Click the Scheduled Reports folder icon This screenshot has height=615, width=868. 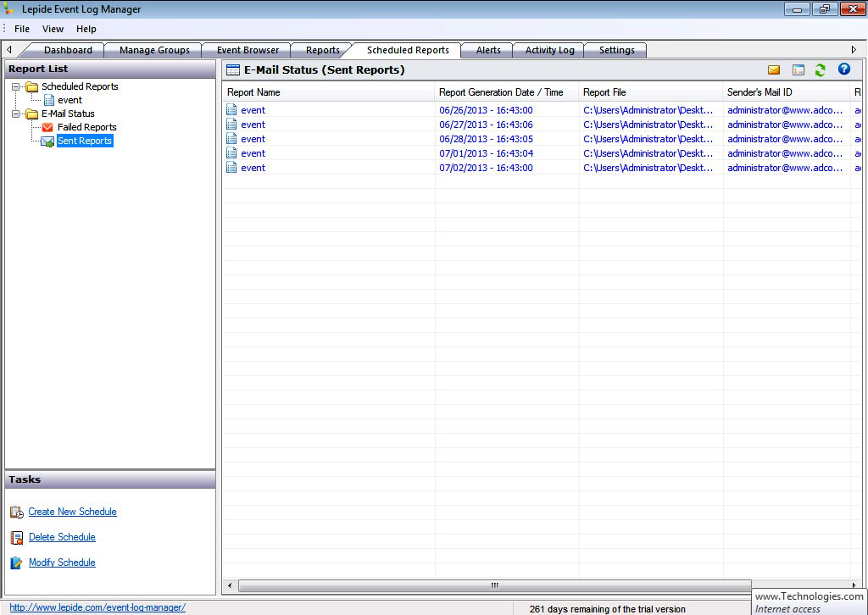[x=32, y=86]
